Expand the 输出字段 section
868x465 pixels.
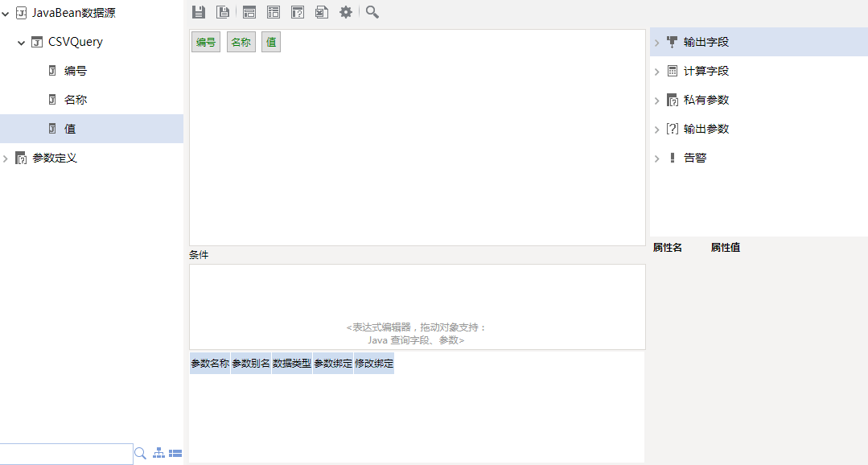[657, 43]
